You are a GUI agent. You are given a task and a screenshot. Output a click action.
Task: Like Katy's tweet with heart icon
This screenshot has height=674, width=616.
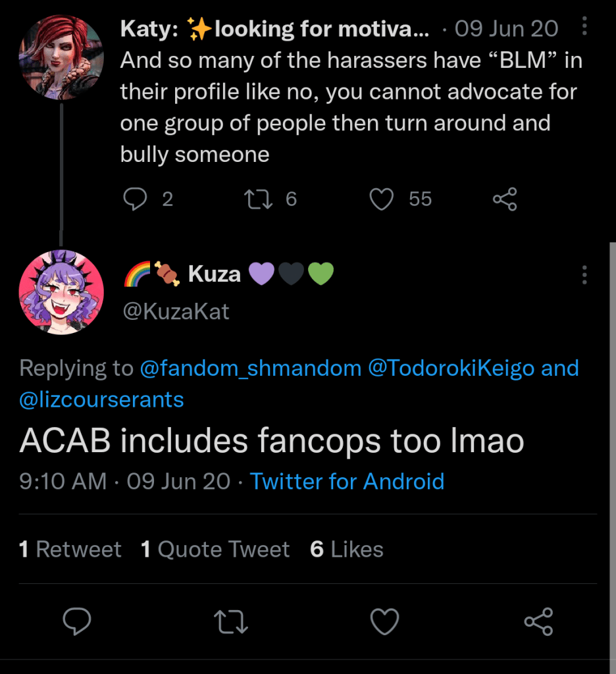point(381,199)
